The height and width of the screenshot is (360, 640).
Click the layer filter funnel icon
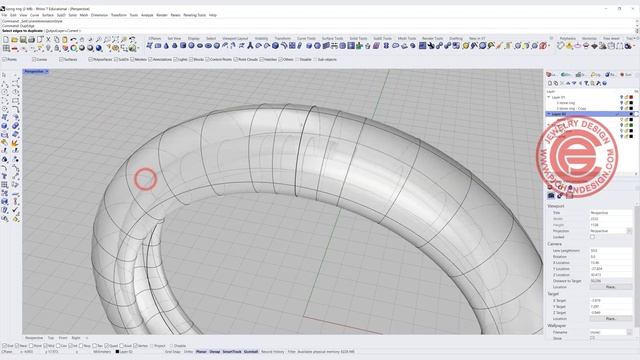(x=586, y=83)
